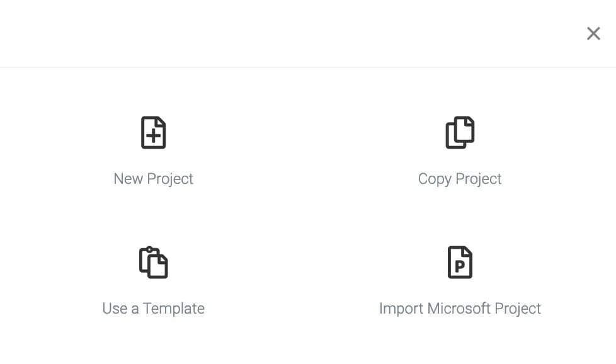
Task: Choose the "Use a Template" text label
Action: pyautogui.click(x=153, y=309)
